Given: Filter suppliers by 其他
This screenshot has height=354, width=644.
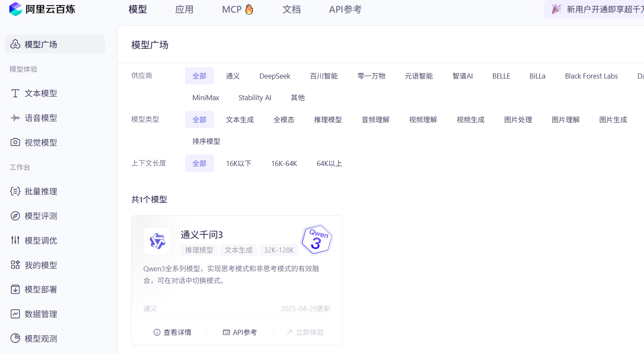Looking at the screenshot, I should (x=298, y=98).
